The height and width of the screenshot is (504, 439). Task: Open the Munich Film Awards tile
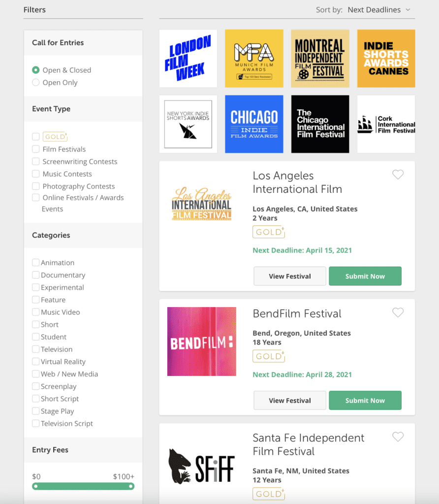pos(254,59)
